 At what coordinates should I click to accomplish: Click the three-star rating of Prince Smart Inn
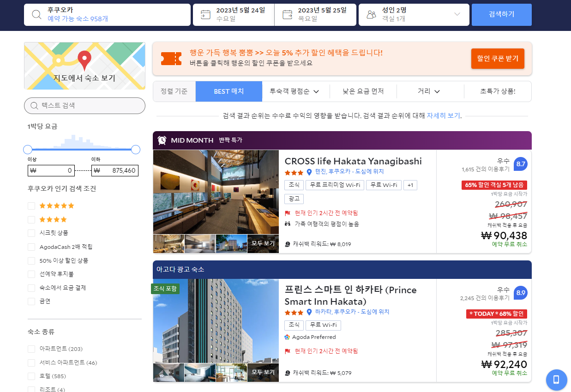pos(294,313)
